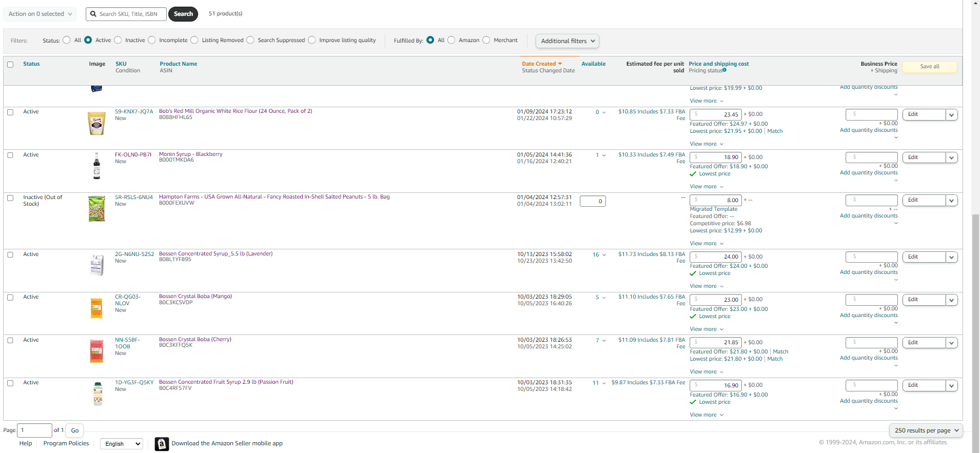Click Match link beside Bob's Red Mill lowest price
This screenshot has height=453, width=980.
775,131
